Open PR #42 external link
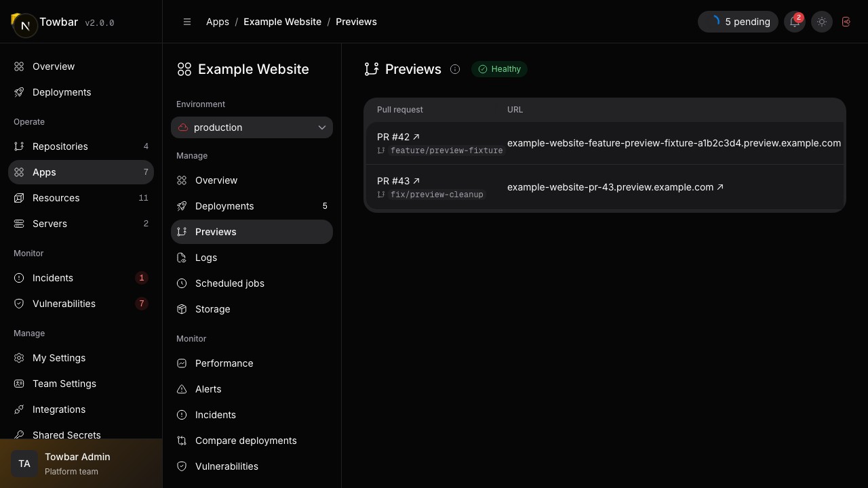The image size is (868, 488). [x=398, y=137]
